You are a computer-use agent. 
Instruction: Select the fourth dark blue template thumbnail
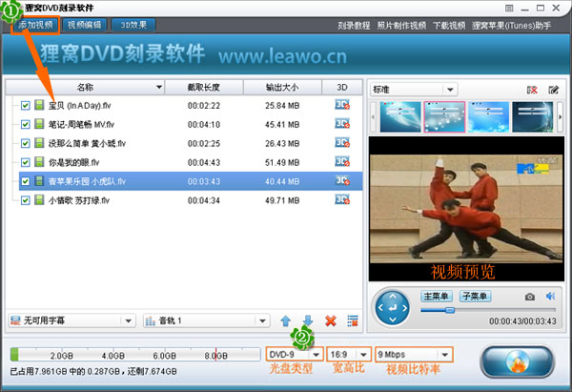click(533, 116)
